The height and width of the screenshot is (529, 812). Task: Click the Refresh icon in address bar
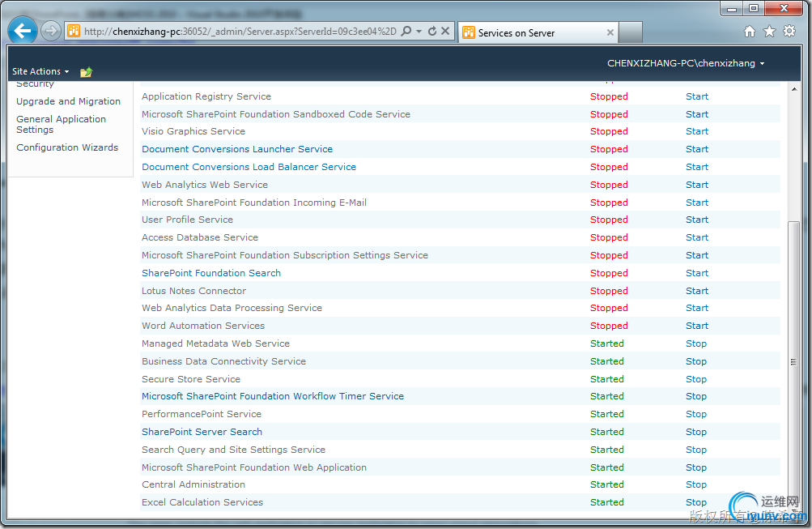[432, 31]
